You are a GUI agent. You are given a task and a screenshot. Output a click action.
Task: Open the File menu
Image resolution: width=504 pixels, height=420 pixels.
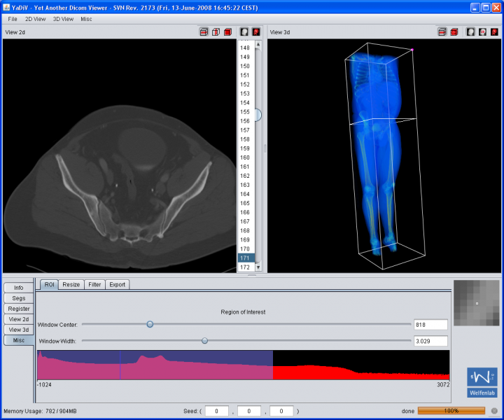tap(13, 19)
